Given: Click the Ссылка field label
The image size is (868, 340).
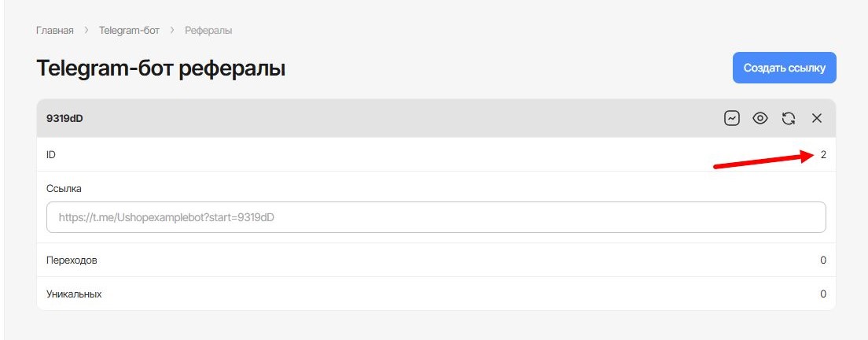Looking at the screenshot, I should coord(64,189).
